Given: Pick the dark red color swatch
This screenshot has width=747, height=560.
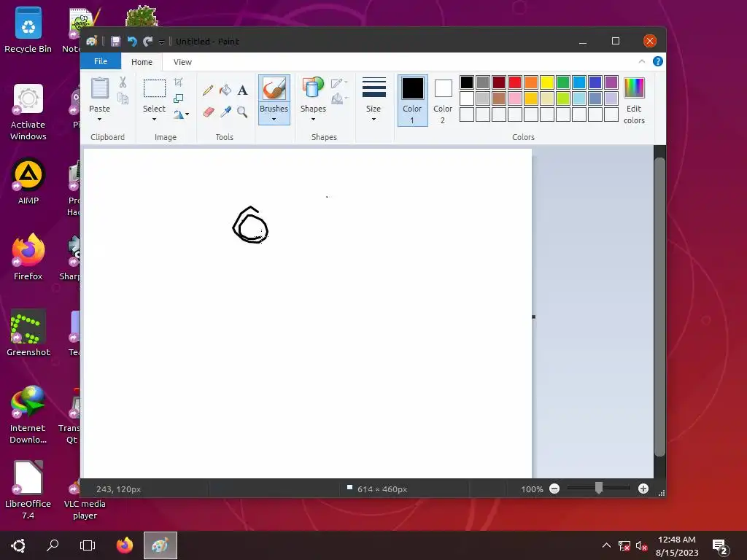Looking at the screenshot, I should point(499,82).
